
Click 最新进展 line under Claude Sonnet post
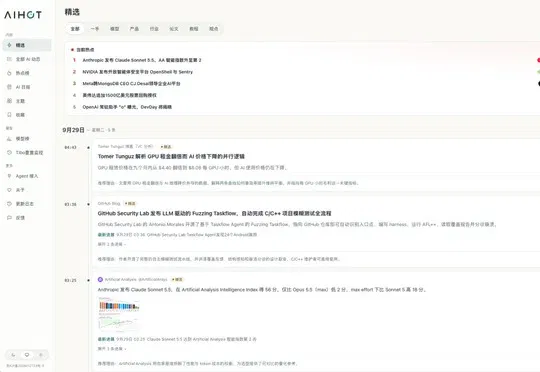tap(177, 339)
